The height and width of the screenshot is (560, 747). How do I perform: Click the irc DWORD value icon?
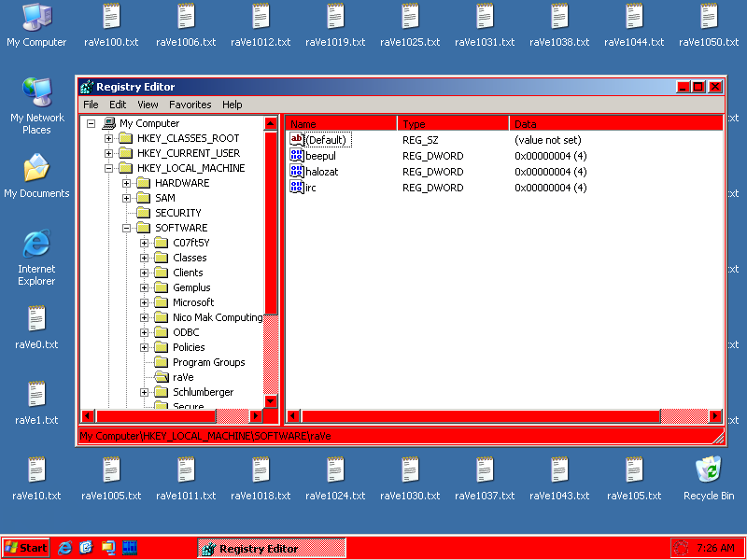[297, 187]
